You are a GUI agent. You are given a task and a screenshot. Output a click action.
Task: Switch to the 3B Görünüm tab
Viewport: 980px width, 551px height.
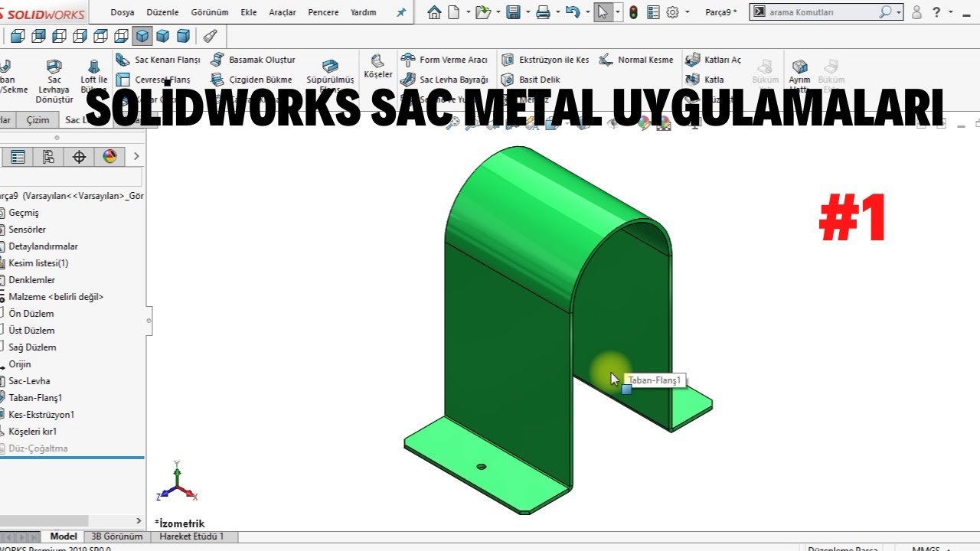click(117, 536)
